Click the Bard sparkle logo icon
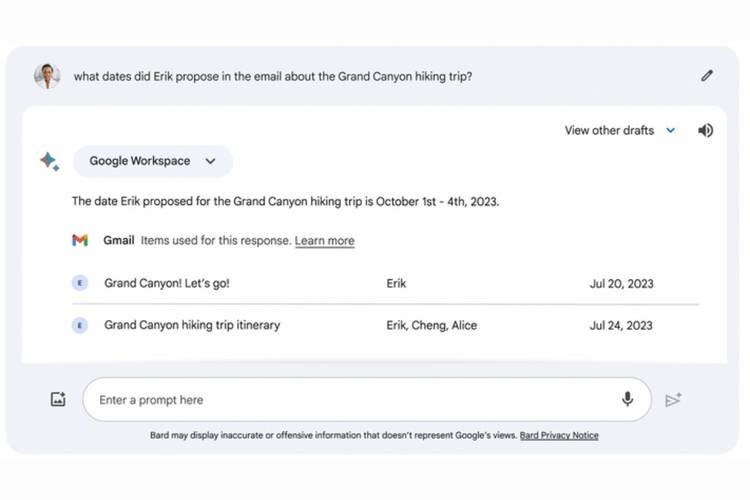The height and width of the screenshot is (500, 750). click(49, 161)
